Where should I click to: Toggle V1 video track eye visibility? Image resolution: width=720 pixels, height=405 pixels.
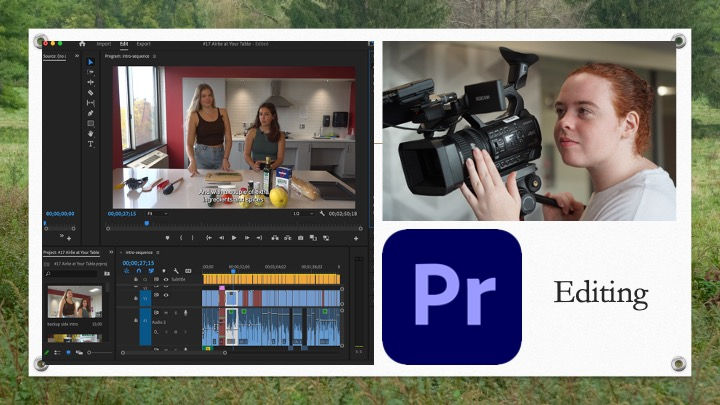166,295
